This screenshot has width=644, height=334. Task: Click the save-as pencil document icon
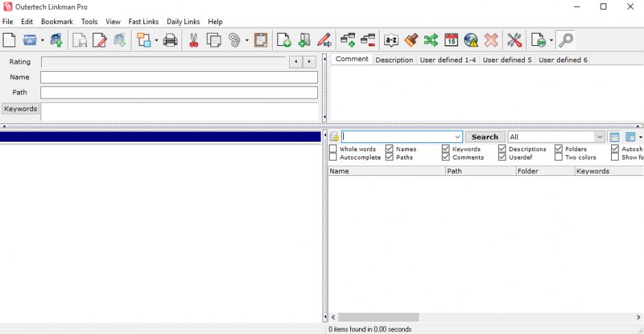pyautogui.click(x=100, y=40)
